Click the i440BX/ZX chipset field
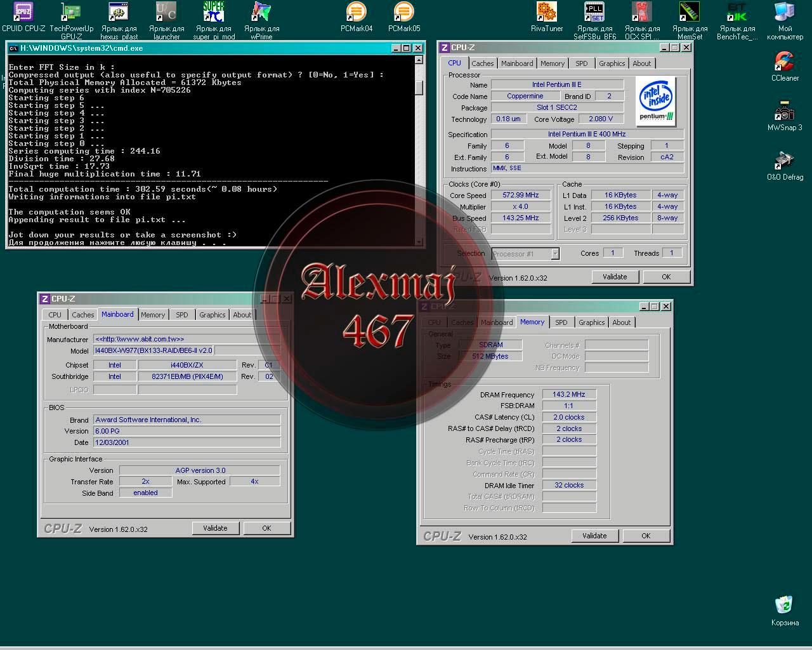Viewport: 812px width, 650px height. coord(187,365)
